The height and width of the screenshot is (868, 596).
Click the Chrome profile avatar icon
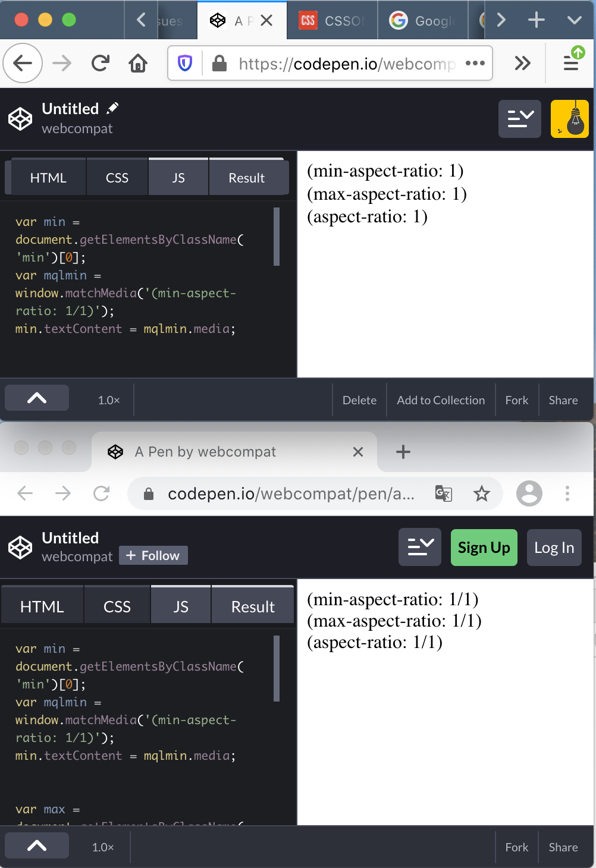point(529,493)
